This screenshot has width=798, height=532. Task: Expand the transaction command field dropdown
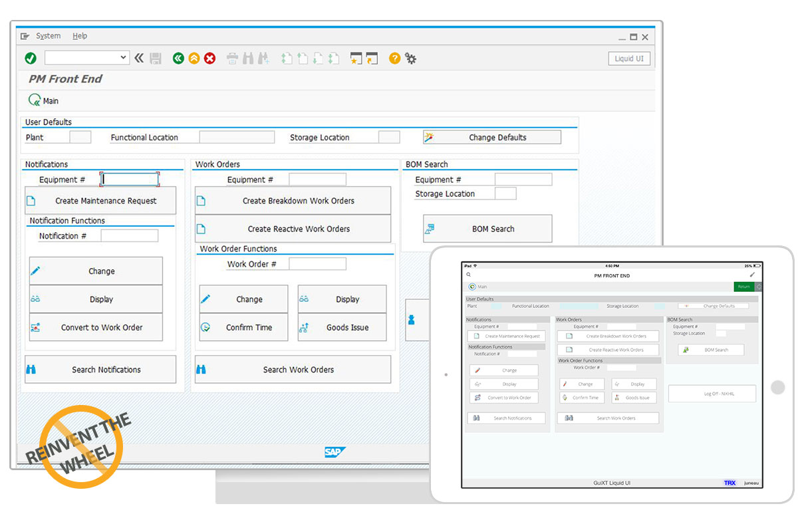[x=123, y=58]
